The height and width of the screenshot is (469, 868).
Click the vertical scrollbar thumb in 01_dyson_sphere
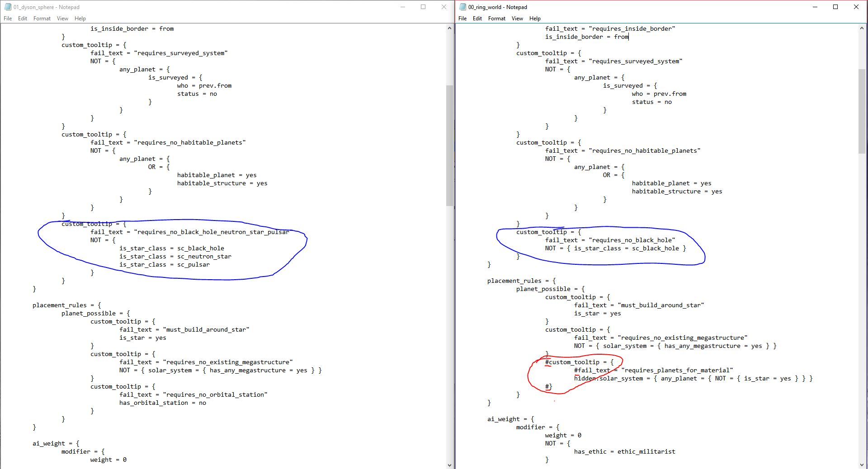449,145
